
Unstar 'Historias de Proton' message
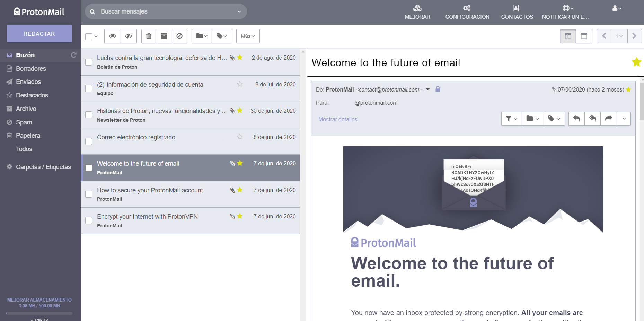240,111
